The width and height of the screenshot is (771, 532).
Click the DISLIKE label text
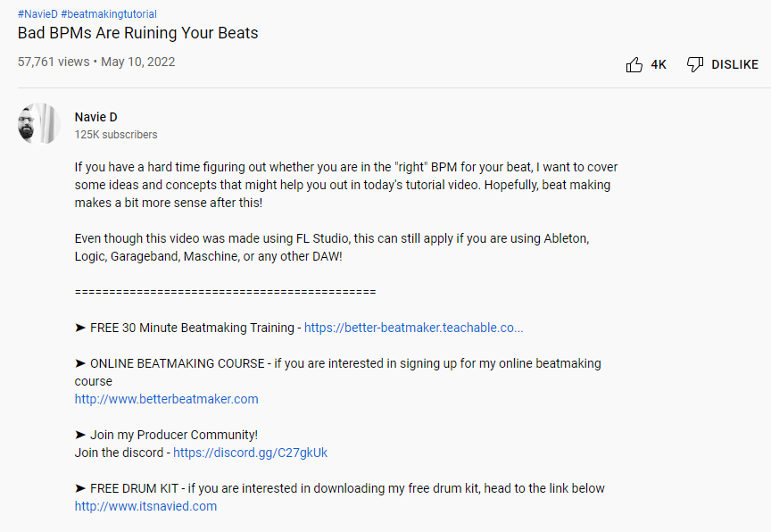click(x=734, y=65)
